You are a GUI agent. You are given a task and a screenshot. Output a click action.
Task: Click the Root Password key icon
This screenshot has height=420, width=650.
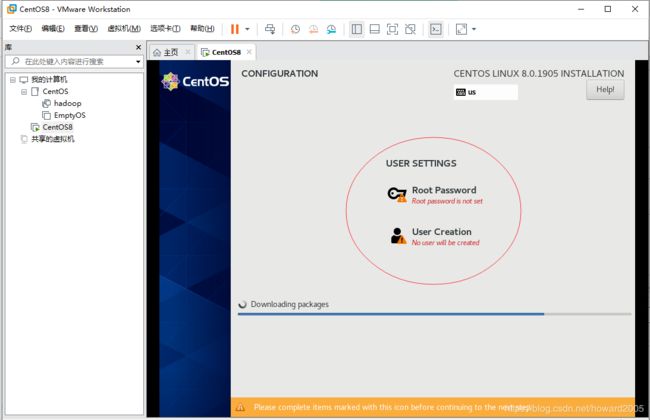pos(397,194)
